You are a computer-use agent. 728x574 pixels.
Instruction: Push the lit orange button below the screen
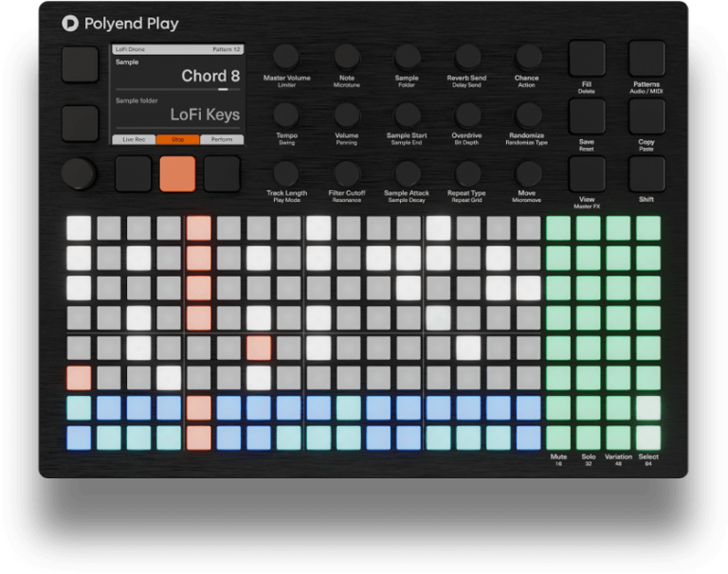pos(177,174)
